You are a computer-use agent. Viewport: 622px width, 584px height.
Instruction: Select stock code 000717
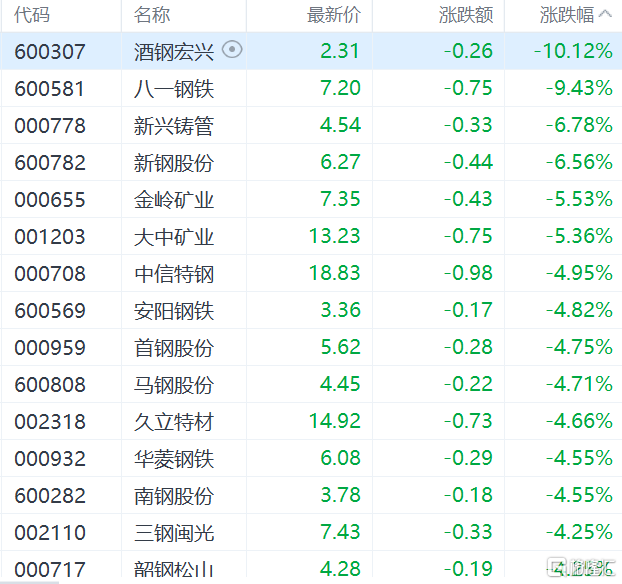click(50, 569)
